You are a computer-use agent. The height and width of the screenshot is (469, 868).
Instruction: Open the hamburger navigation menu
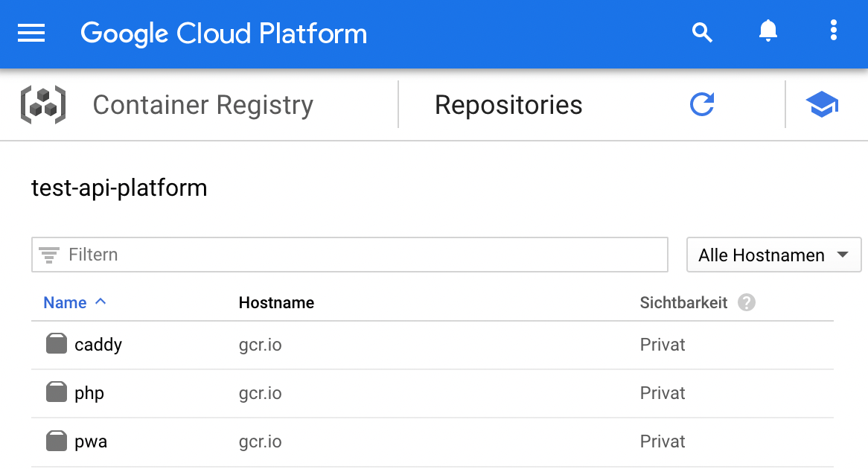click(x=31, y=33)
